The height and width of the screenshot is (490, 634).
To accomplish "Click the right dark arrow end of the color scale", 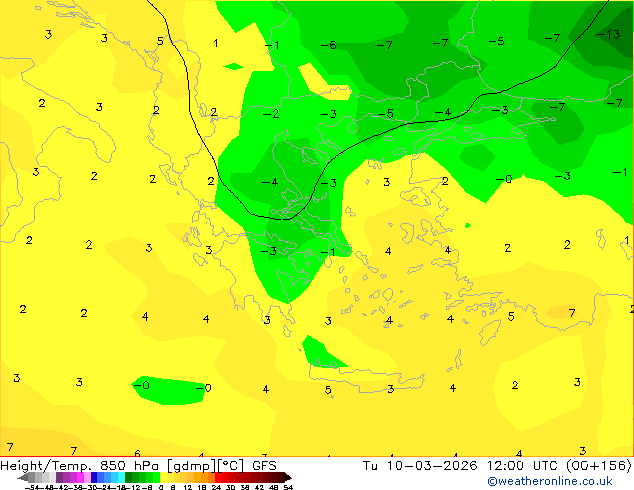I will 288,477.
